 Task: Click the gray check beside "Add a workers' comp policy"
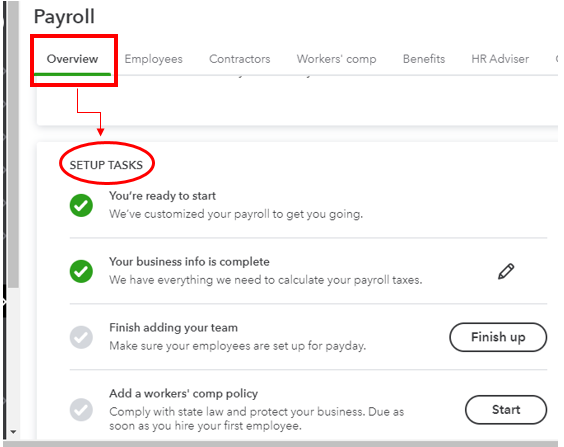click(81, 410)
